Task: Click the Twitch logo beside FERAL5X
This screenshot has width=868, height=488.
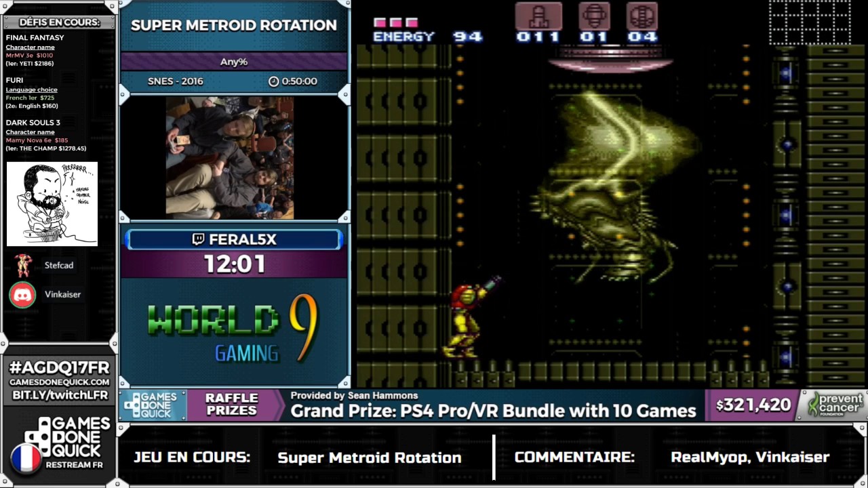Action: 199,239
